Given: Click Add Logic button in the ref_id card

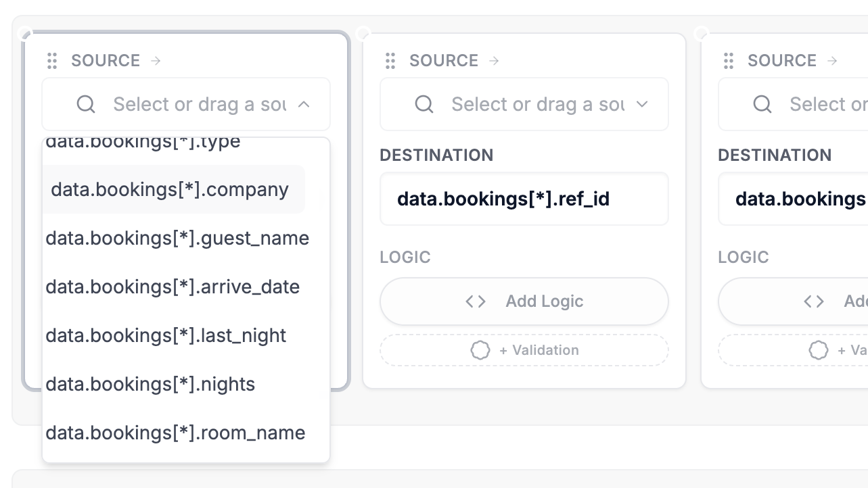Looking at the screenshot, I should (x=524, y=301).
